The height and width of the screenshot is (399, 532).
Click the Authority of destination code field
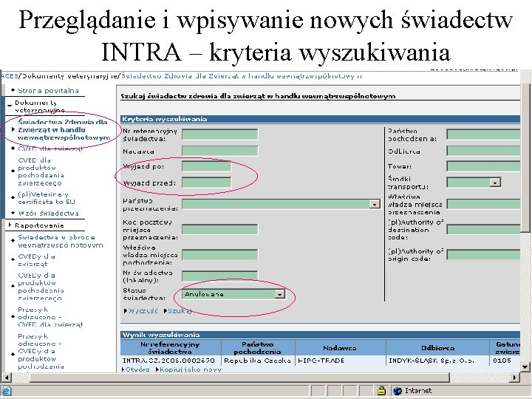tap(483, 230)
